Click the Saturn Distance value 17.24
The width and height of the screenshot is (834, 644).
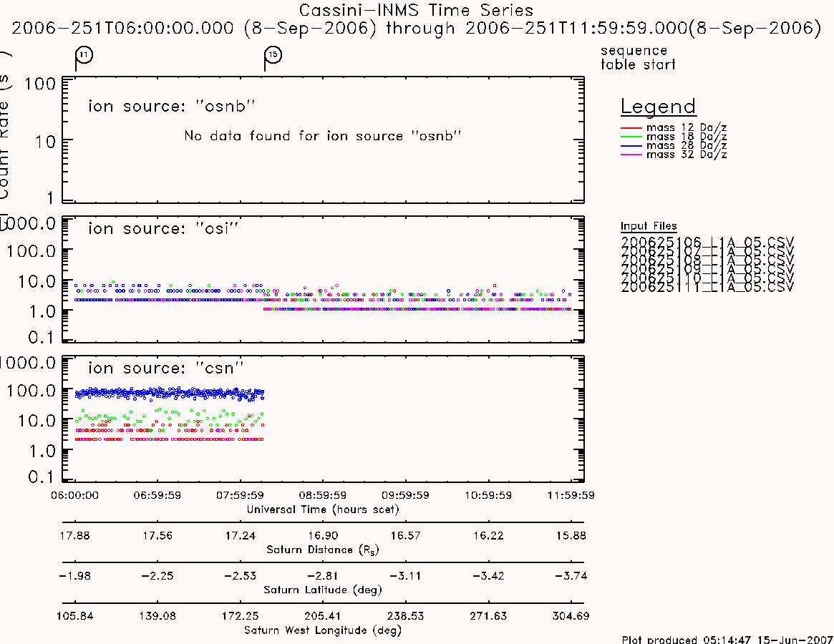[x=240, y=535]
